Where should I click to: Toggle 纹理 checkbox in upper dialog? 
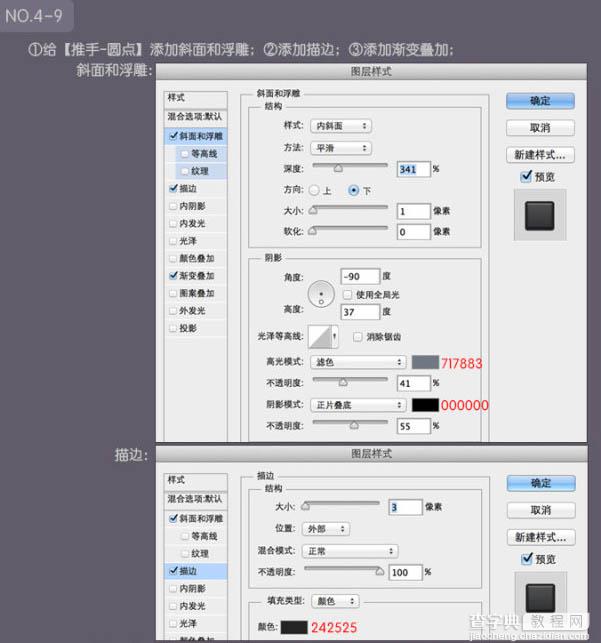(184, 171)
